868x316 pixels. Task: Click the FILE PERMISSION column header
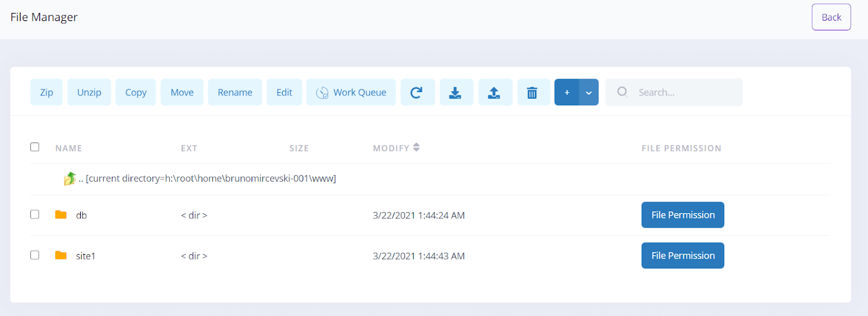click(681, 148)
